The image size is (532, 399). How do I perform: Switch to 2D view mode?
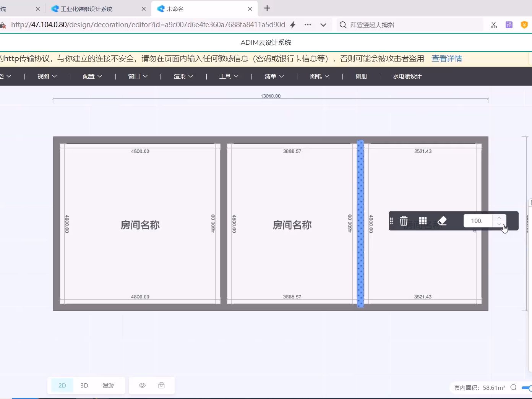tap(62, 385)
